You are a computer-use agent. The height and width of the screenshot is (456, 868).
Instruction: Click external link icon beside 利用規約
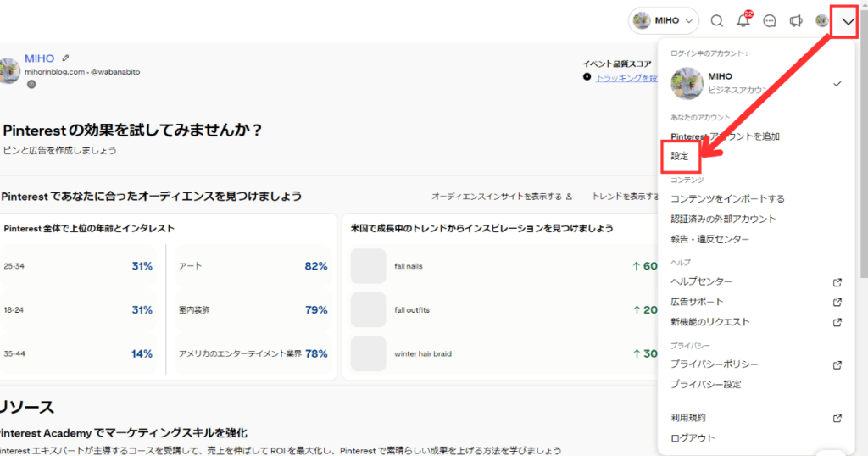click(837, 419)
